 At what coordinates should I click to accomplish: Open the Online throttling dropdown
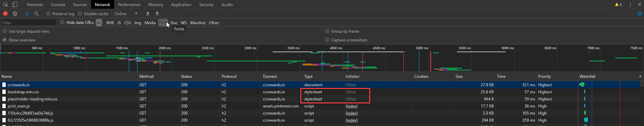(x=126, y=14)
